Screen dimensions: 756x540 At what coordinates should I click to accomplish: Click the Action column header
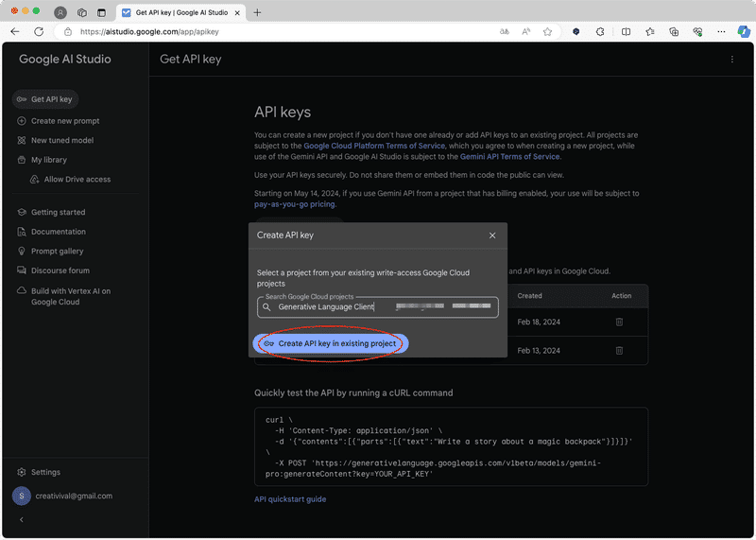click(622, 296)
